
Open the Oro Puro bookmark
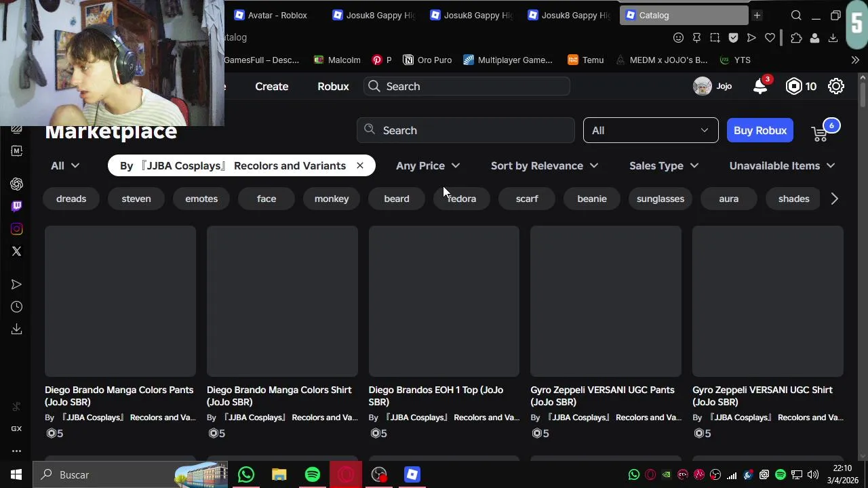coord(428,60)
